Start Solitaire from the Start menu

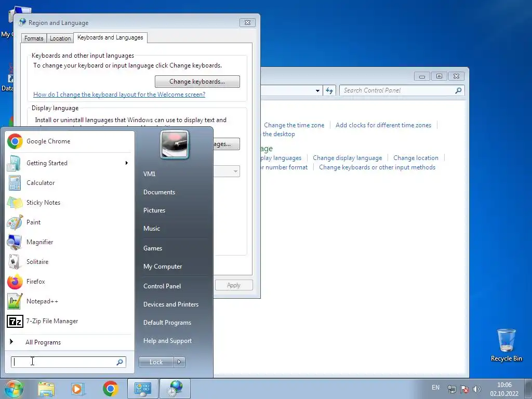pyautogui.click(x=69, y=262)
